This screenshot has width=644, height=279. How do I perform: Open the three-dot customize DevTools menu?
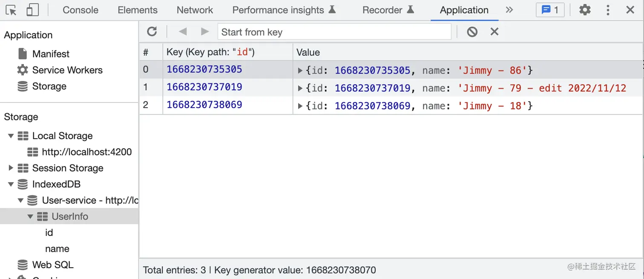tap(608, 10)
